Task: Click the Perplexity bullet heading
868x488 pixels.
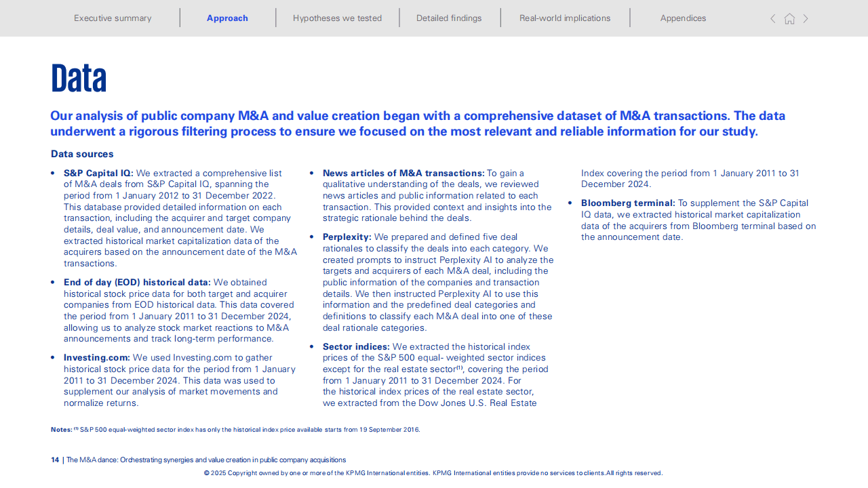Action: (347, 237)
